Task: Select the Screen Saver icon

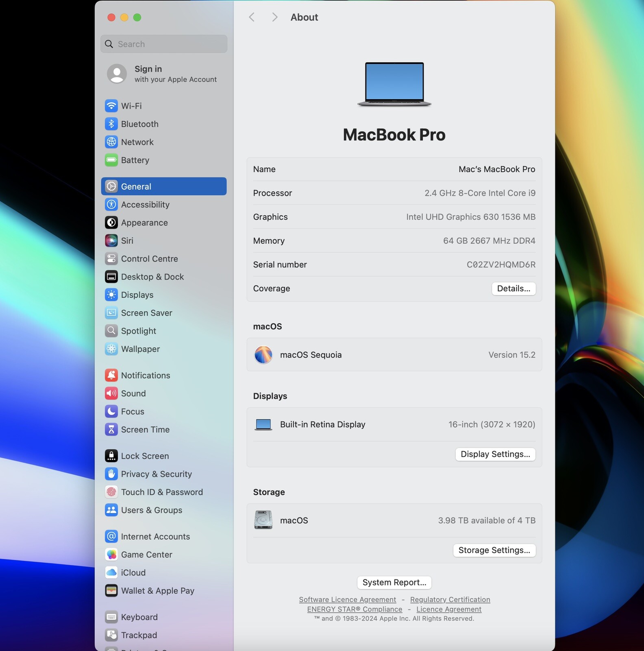Action: [111, 313]
